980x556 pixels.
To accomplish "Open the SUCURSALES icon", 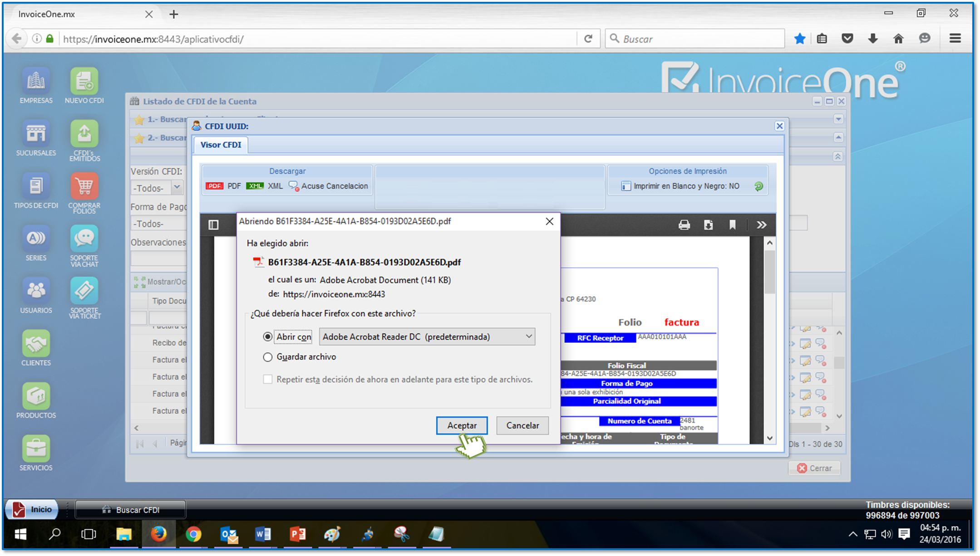I will point(36,138).
